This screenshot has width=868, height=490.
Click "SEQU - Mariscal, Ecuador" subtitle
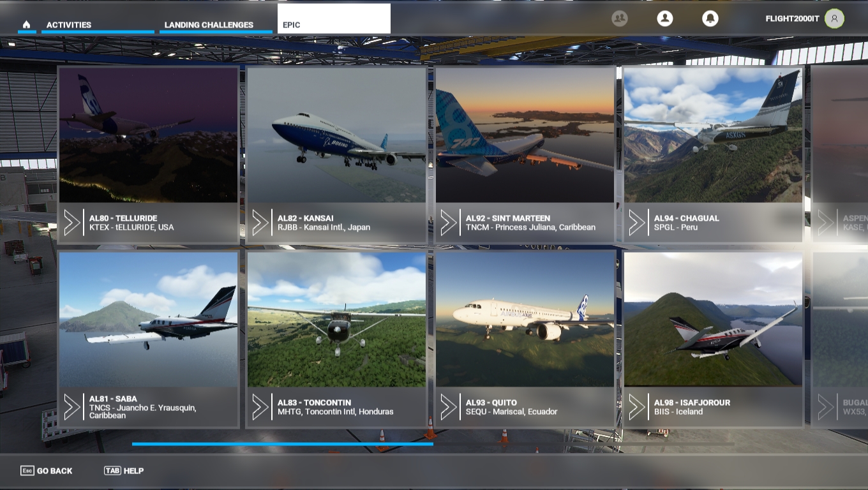click(511, 412)
